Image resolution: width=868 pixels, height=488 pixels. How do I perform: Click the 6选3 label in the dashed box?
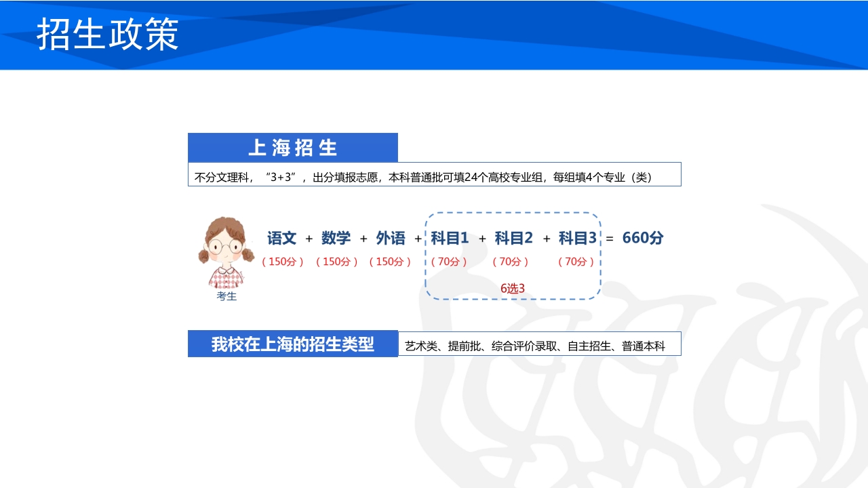(512, 287)
